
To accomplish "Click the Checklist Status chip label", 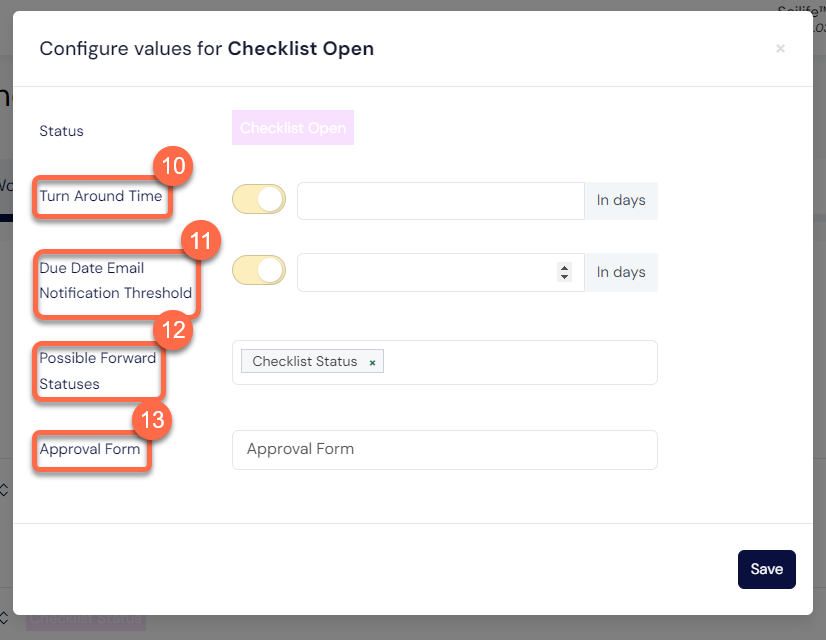I will (x=304, y=361).
